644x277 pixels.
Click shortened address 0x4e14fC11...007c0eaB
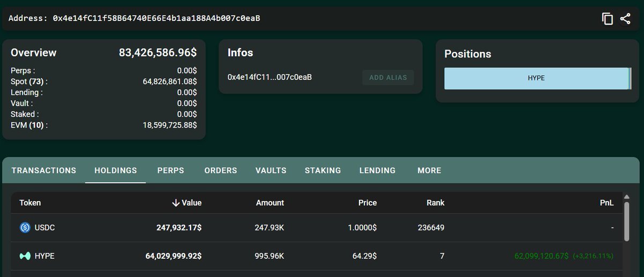click(270, 77)
